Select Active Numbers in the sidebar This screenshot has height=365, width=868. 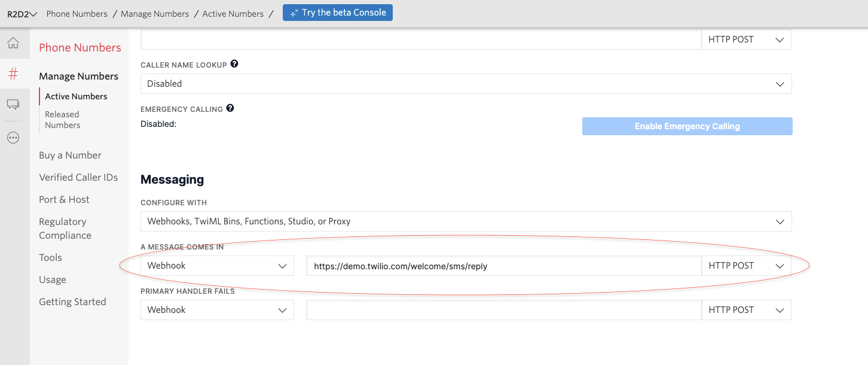pos(75,96)
